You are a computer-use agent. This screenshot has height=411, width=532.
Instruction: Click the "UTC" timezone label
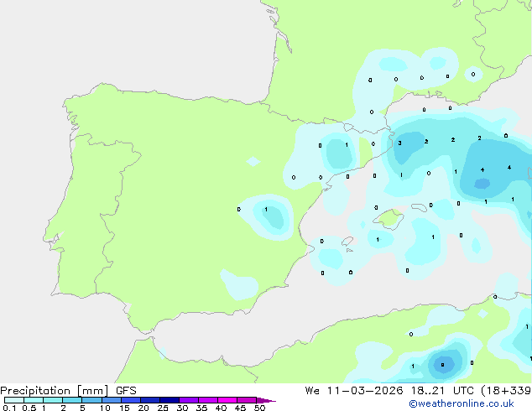coord(463,391)
